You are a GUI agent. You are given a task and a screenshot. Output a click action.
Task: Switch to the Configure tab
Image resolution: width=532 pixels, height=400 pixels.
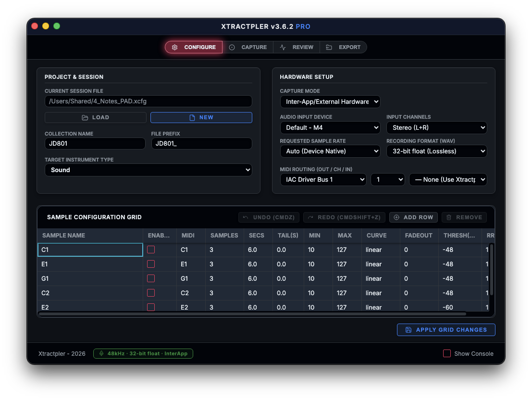point(194,47)
